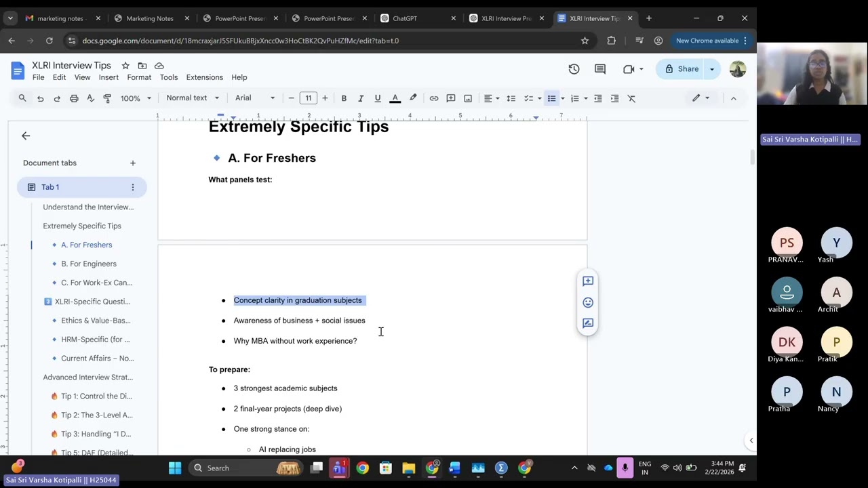The image size is (868, 488).
Task: Add a comment from toolbar
Action: pos(451,98)
